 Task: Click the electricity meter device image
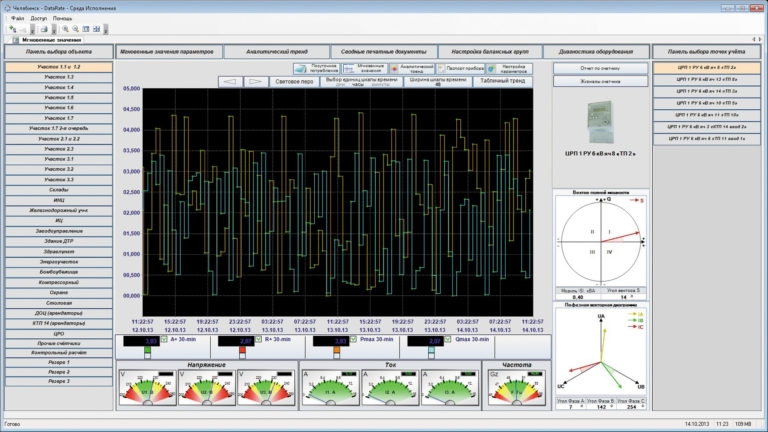pos(600,122)
